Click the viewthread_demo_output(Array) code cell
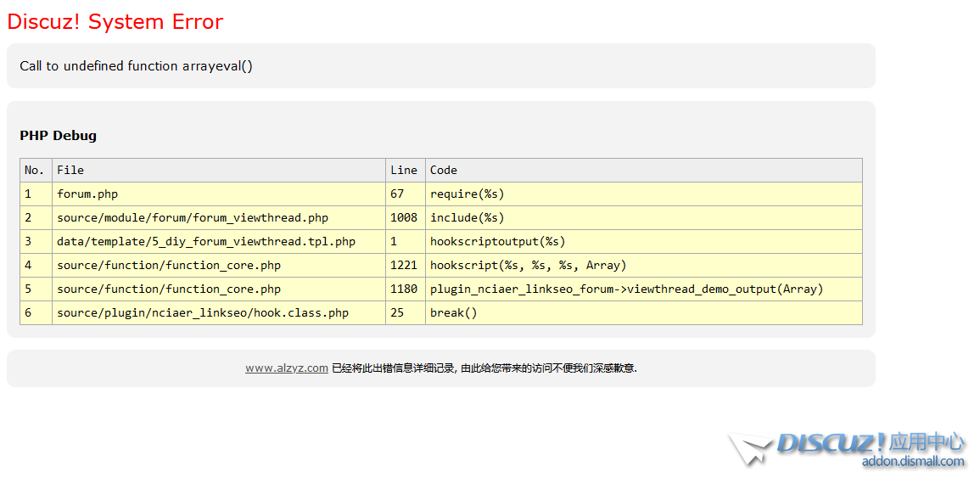The image size is (980, 483). (626, 289)
